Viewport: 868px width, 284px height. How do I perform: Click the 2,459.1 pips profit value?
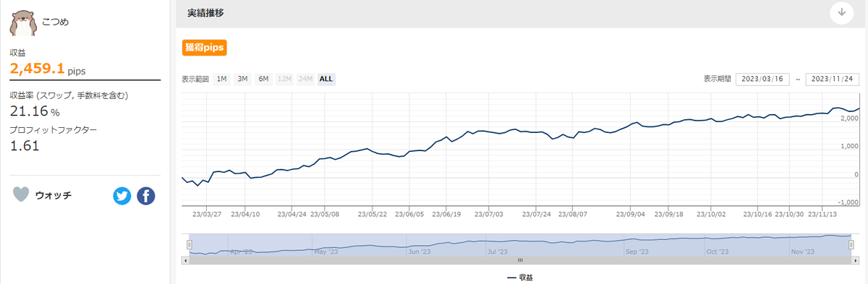[x=47, y=69]
